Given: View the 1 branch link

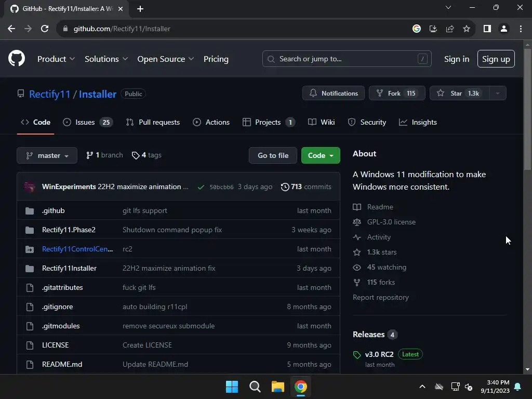Looking at the screenshot, I should 104,155.
